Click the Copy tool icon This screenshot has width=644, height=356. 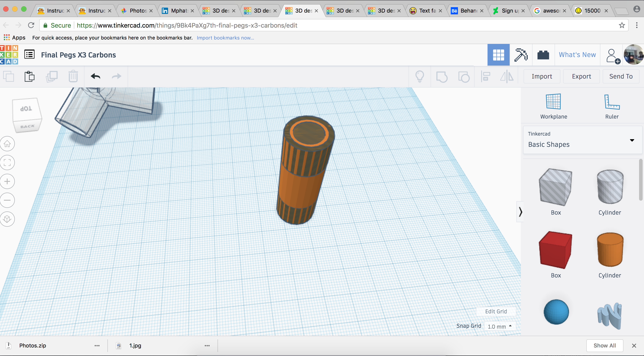click(9, 76)
